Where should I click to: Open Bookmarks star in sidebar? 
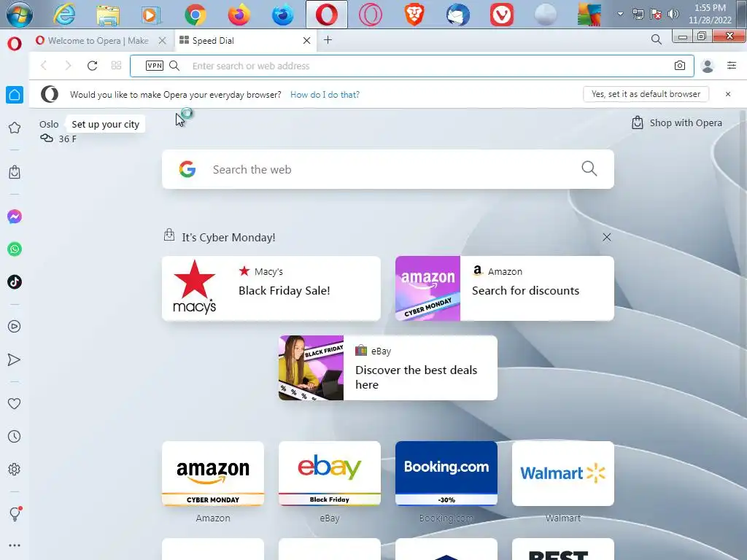15,128
